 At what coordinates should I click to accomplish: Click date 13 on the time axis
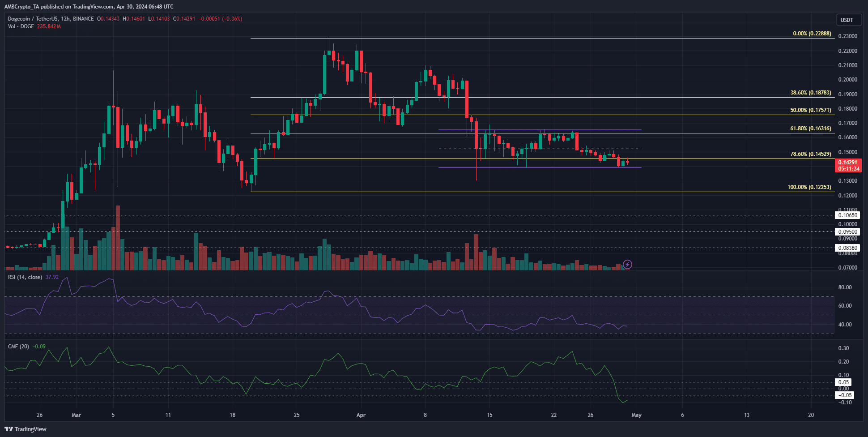pos(747,415)
